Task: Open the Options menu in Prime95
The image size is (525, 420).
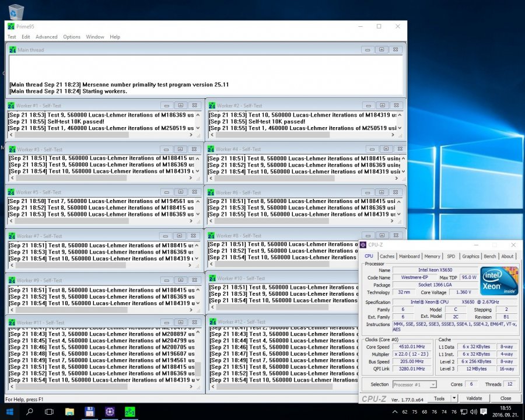Action: 72,37
